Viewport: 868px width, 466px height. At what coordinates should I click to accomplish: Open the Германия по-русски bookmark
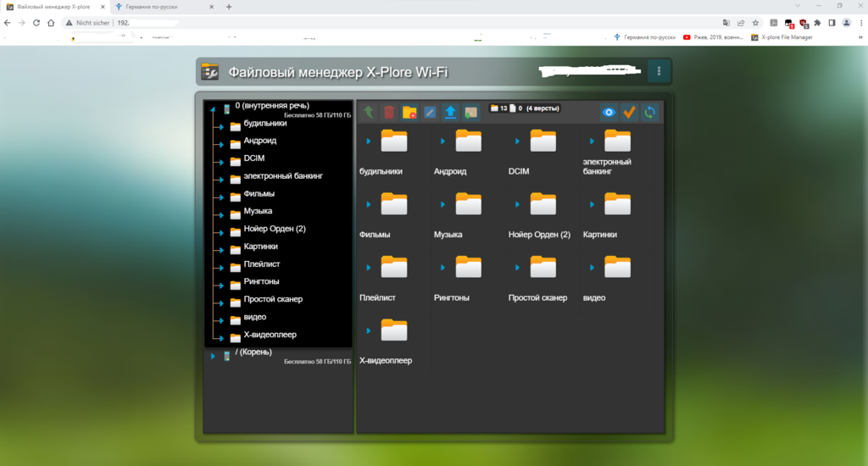(x=645, y=37)
